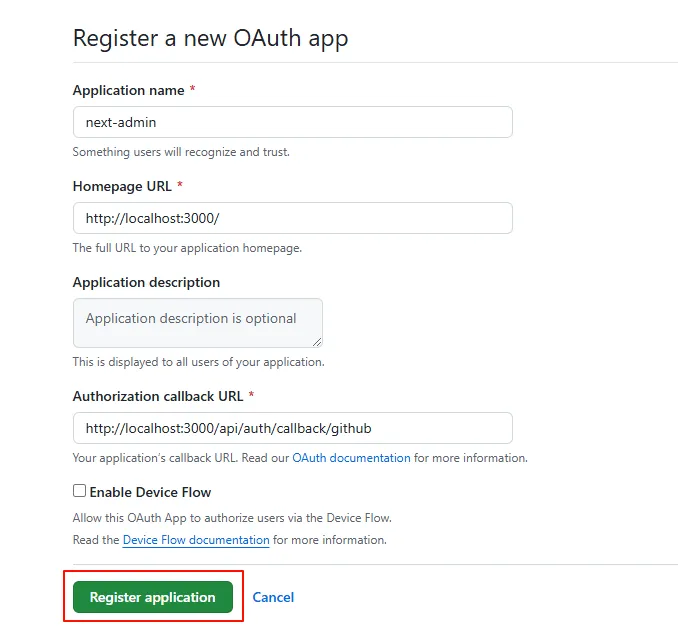Click the asterisk after Authorization callback URL
This screenshot has height=644, width=678.
click(251, 394)
